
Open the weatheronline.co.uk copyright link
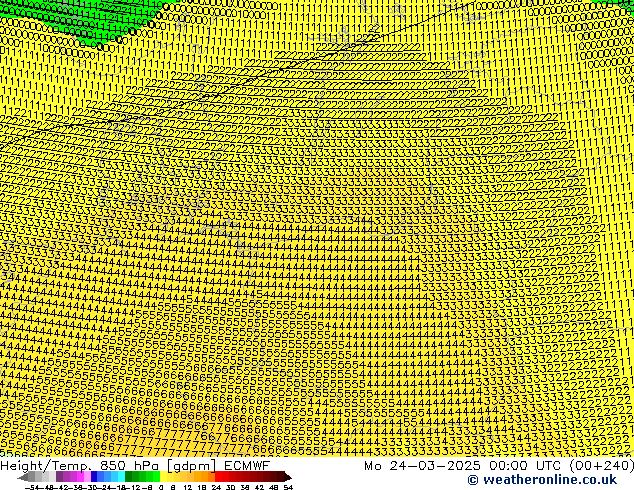point(542,480)
